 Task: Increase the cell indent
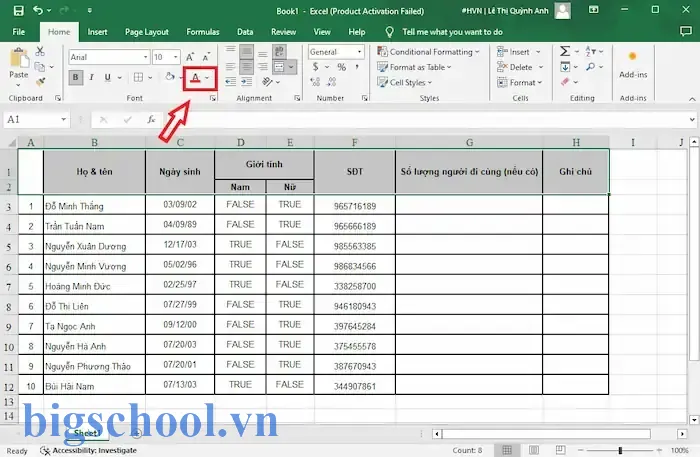[246, 82]
